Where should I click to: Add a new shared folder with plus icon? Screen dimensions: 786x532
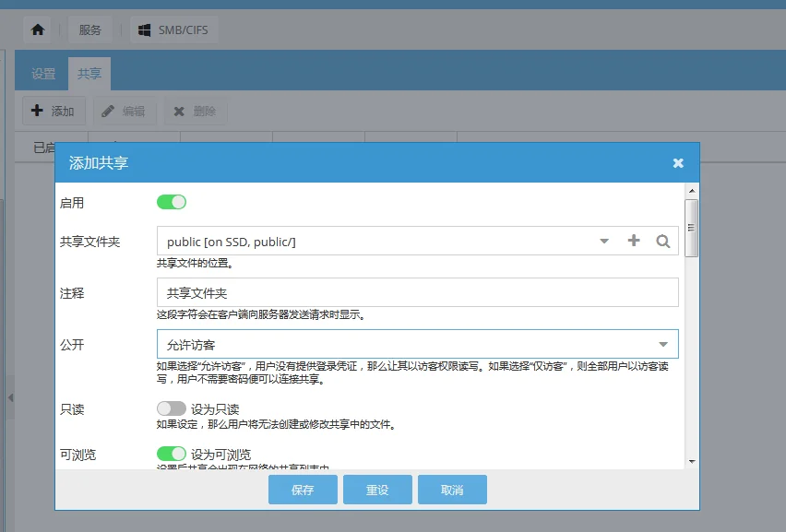634,241
